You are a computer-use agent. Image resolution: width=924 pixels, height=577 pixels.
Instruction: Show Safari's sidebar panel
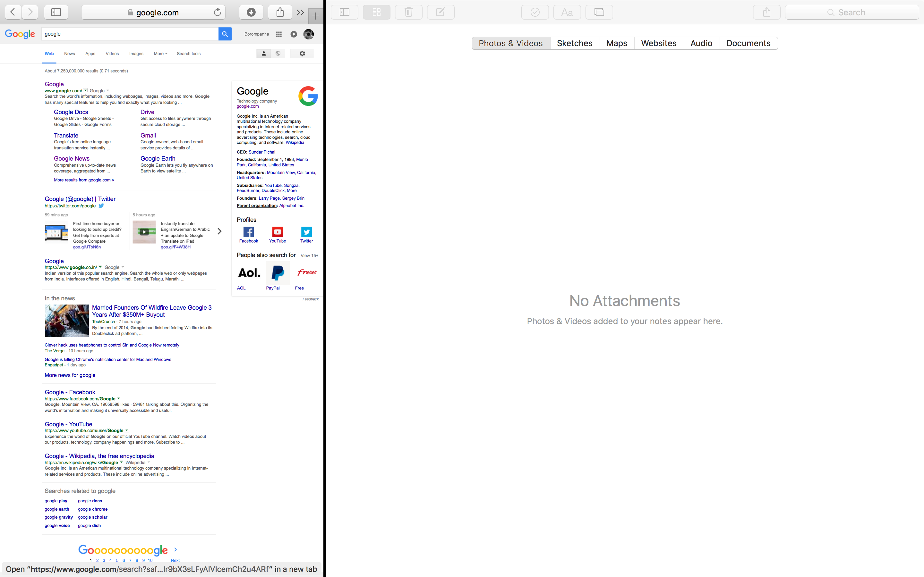click(x=56, y=12)
